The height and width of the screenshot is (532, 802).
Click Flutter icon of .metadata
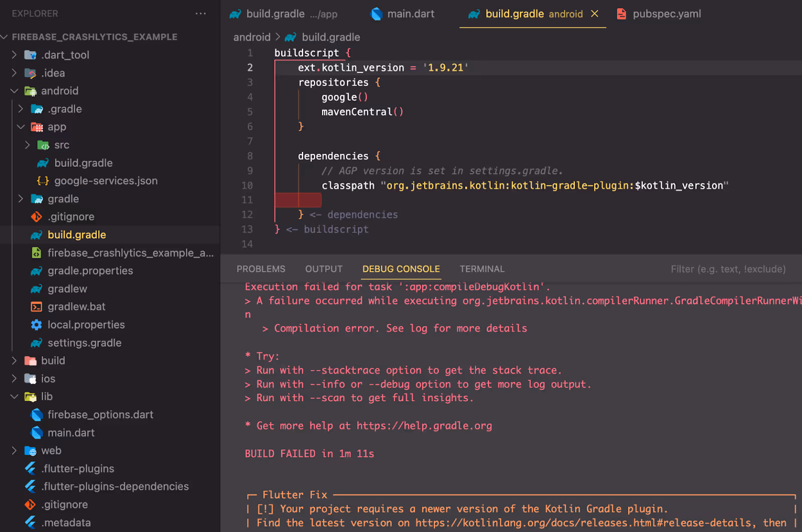(x=30, y=522)
